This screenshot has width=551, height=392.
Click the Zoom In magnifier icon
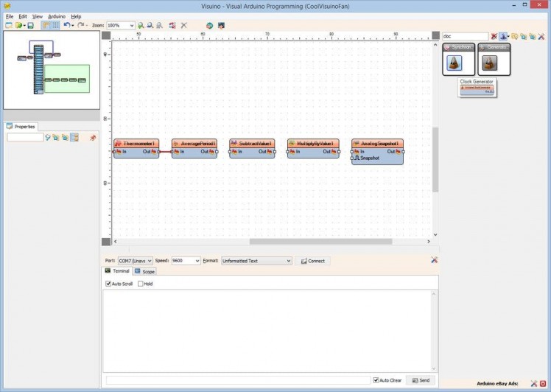click(x=141, y=25)
